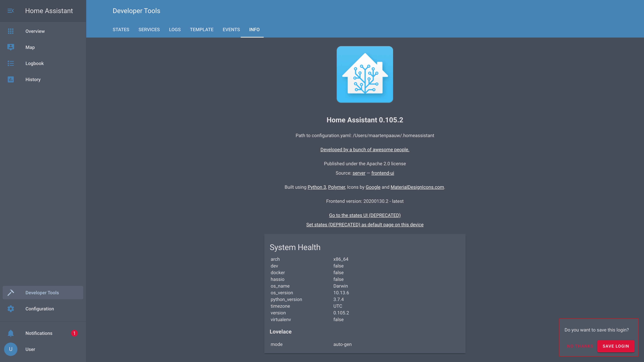Image resolution: width=644 pixels, height=362 pixels.
Task: Open the User profile avatar
Action: point(11,349)
